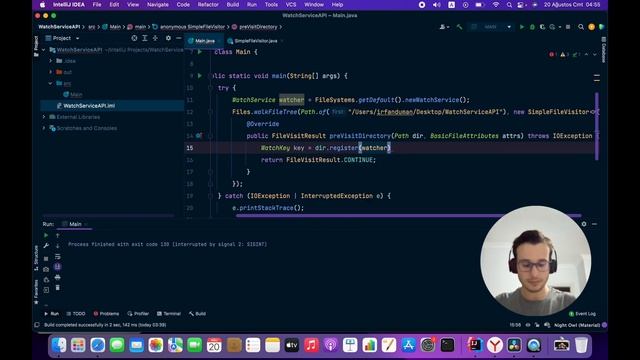The height and width of the screenshot is (360, 640).
Task: Open the Event Log button
Action: tap(582, 314)
